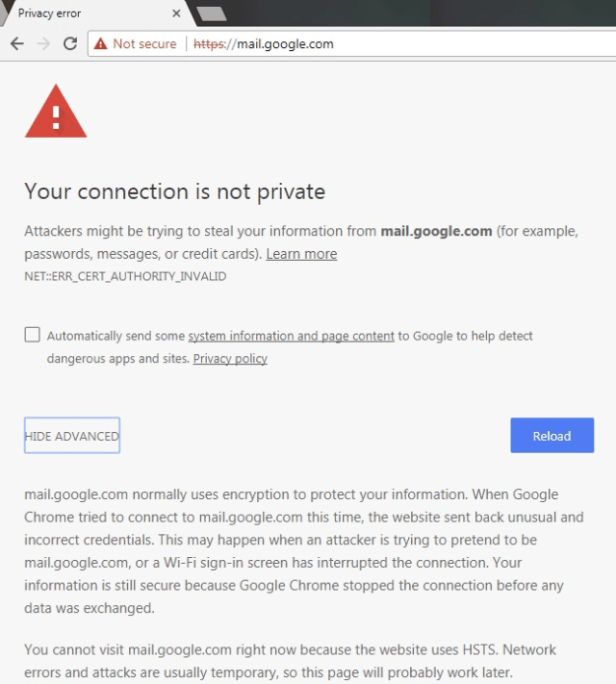Click the Your connection is not private heading
616x684 pixels.
tap(174, 191)
